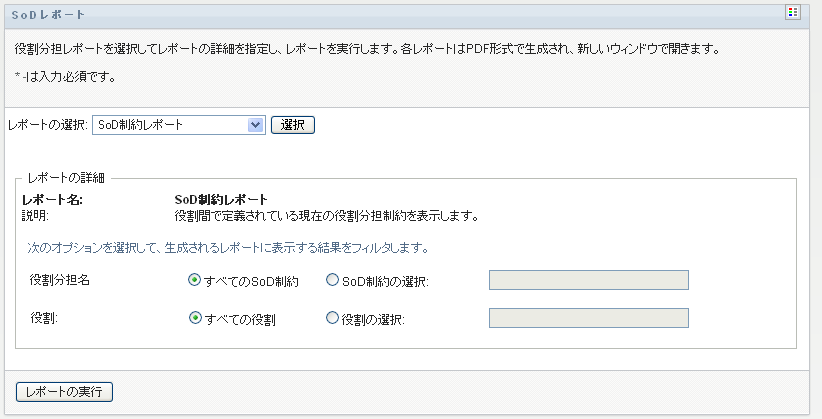
Task: Choose the SoD制約の選択 radio option
Action: 333,281
